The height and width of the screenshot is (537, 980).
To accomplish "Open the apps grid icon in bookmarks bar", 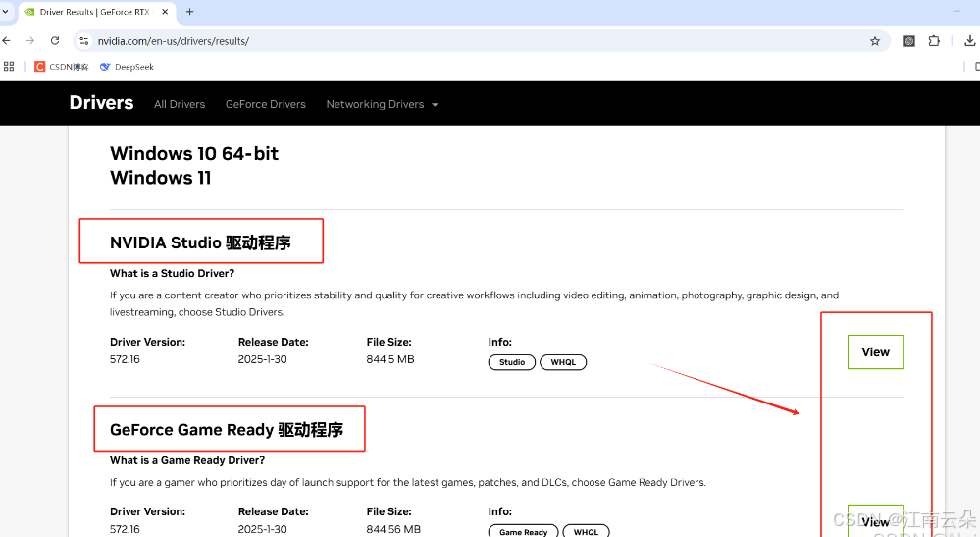I will point(9,66).
